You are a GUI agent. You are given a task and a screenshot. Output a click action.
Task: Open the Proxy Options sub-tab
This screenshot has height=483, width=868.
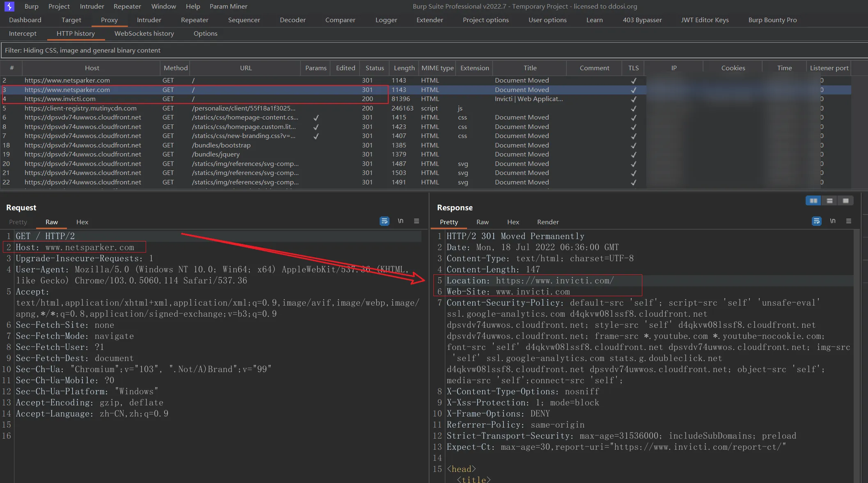205,33
